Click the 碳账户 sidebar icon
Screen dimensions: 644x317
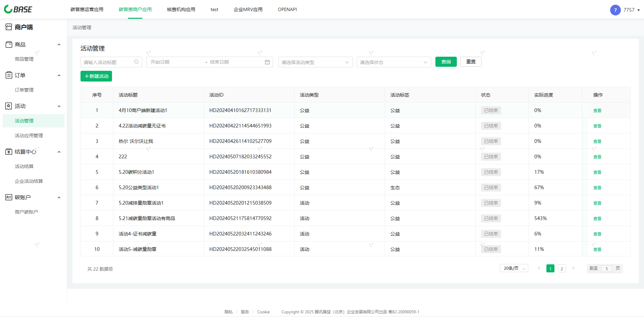[x=9, y=197]
